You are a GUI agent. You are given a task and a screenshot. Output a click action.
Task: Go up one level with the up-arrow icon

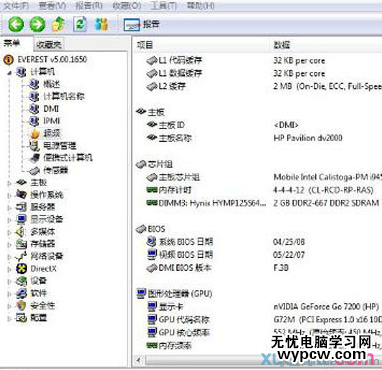point(58,24)
